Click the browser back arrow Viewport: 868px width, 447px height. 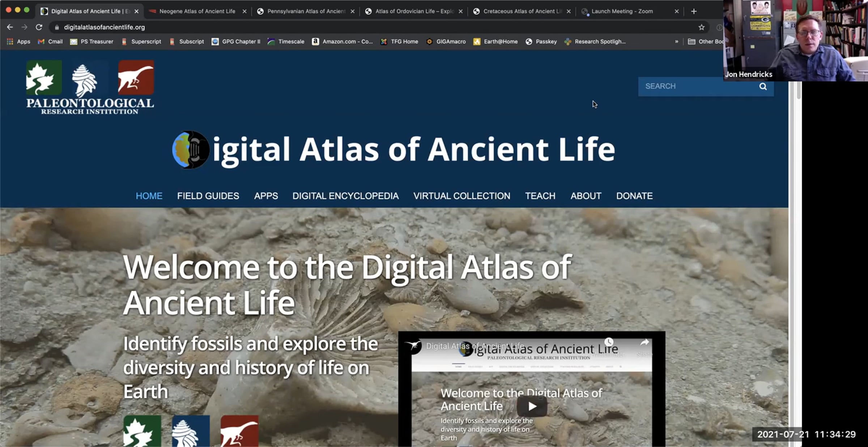click(10, 27)
